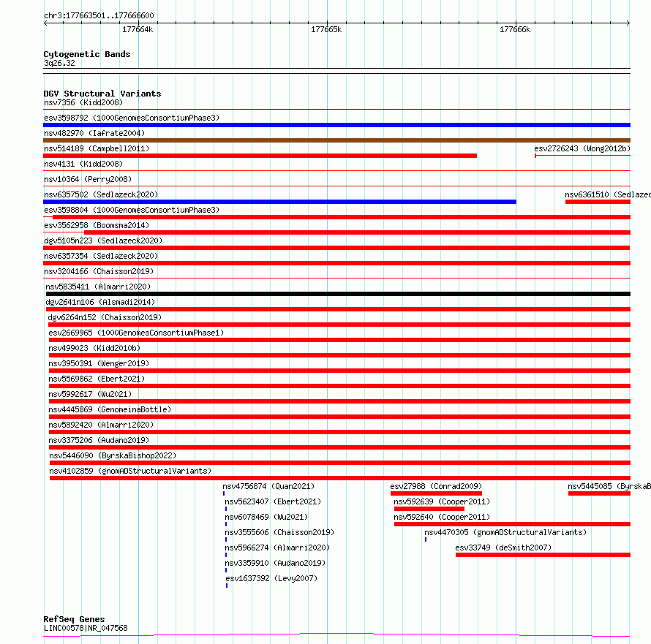Click the Cytogenetic Bands track title
This screenshot has height=644, width=651.
point(87,54)
